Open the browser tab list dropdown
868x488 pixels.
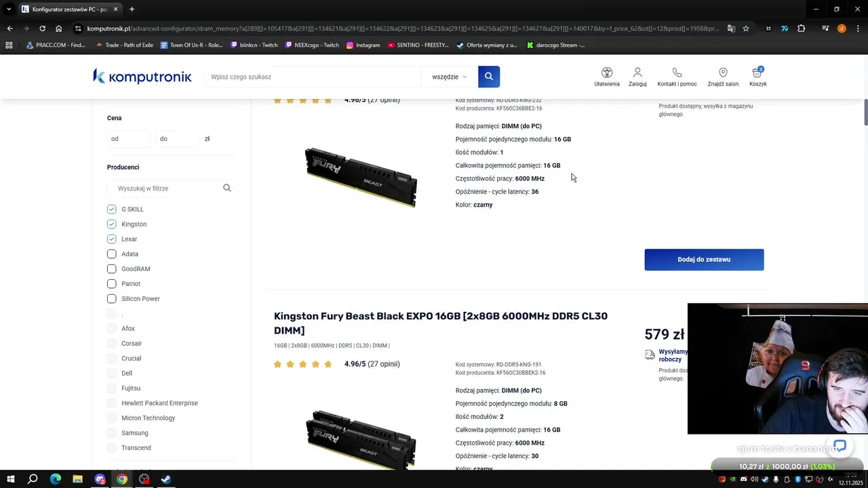click(x=9, y=9)
